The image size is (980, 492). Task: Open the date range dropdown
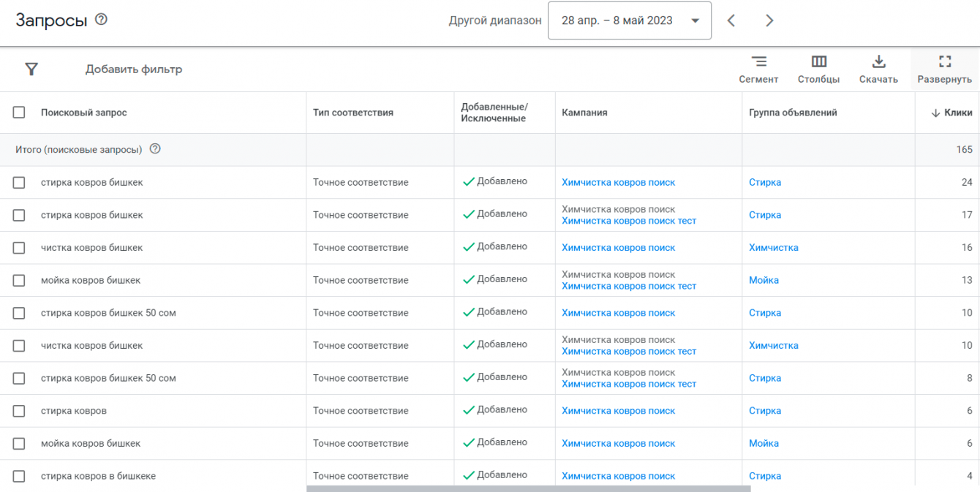[629, 20]
